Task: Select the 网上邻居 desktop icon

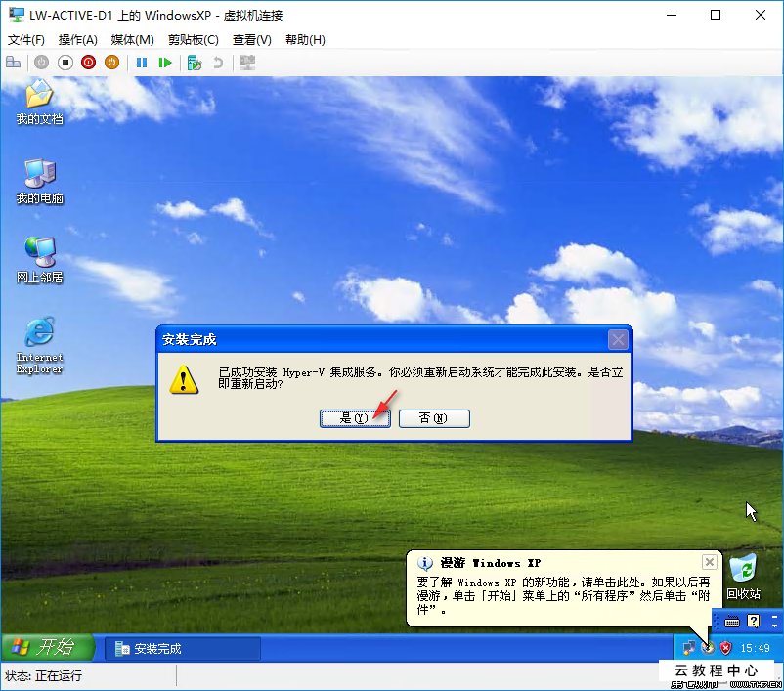Action: [39, 261]
